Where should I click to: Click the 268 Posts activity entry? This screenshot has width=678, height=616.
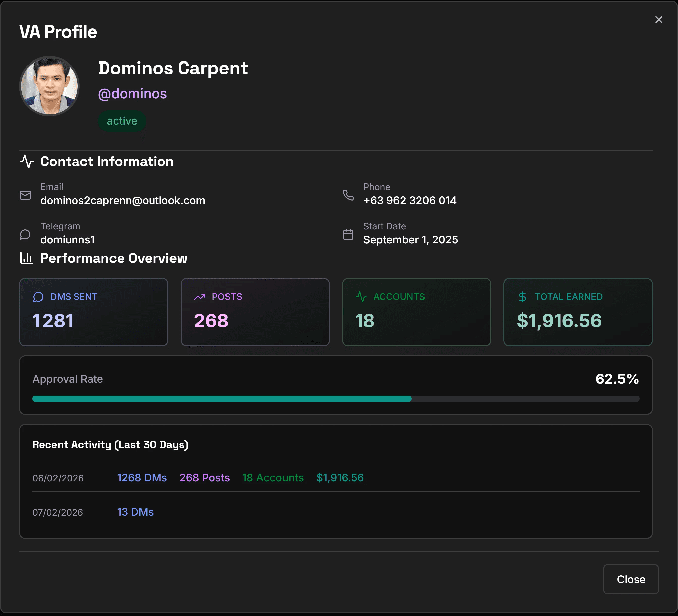click(205, 478)
